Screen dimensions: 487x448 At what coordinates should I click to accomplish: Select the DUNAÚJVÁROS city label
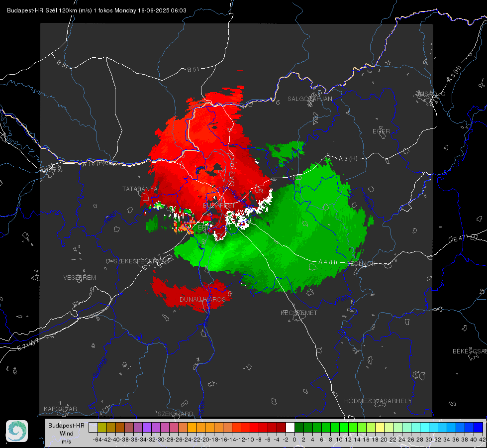point(202,299)
